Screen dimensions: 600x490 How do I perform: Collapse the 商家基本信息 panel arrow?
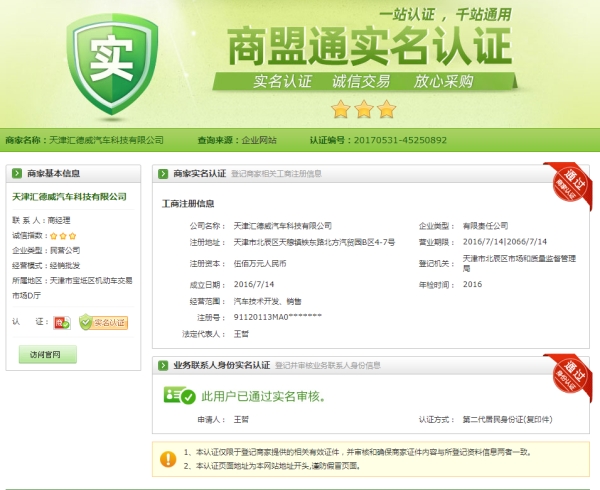(x=18, y=173)
